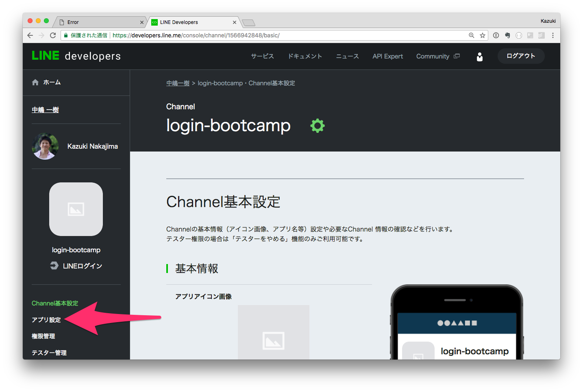583x392 pixels.
Task: Click the login-bootcamp title in phone preview
Action: (475, 351)
